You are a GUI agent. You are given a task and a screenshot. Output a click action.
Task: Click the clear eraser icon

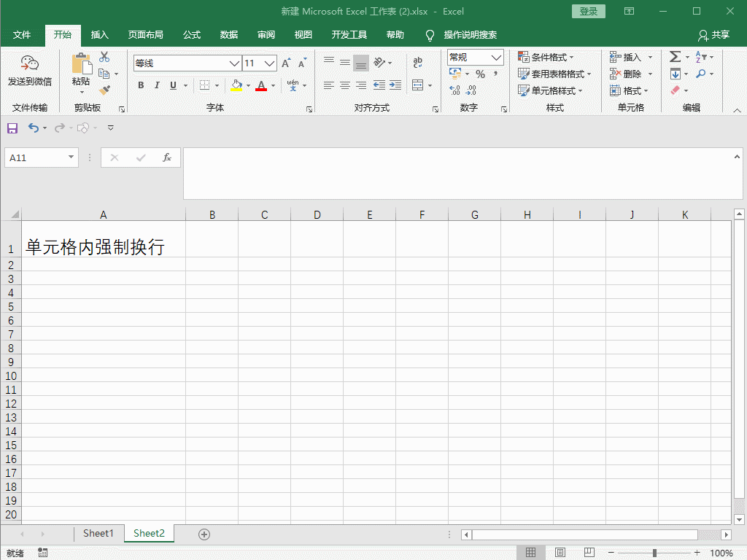(675, 90)
